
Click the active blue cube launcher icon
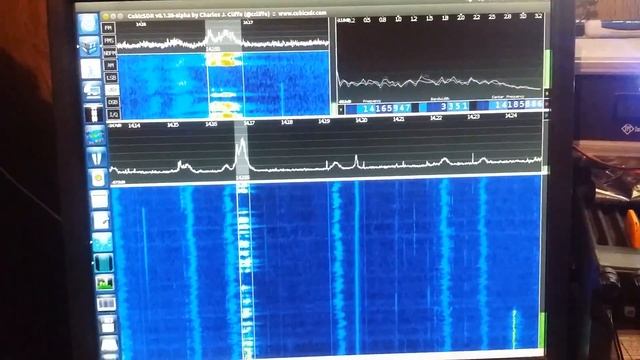[89, 47]
